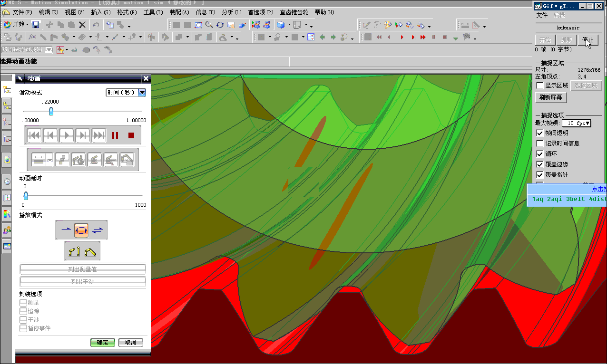Click the checklist grid icon in toolbar
607x364 pixels.
click(x=311, y=37)
